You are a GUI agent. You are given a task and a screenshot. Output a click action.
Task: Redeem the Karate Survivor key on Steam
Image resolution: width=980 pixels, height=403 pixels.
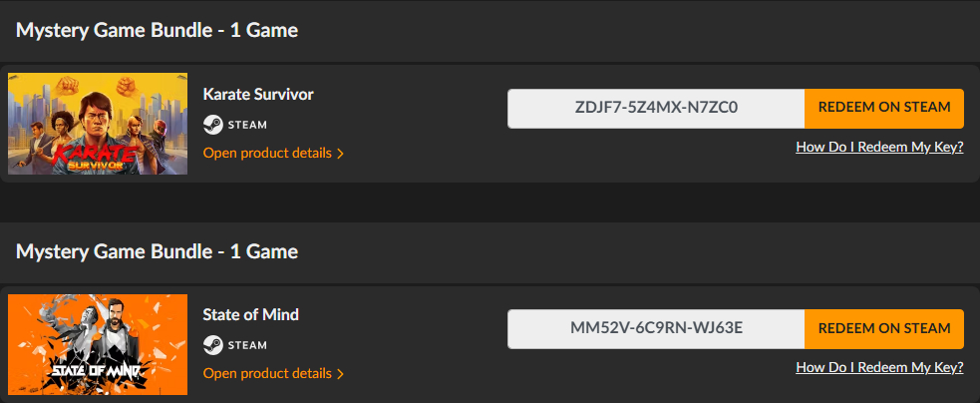coord(884,108)
